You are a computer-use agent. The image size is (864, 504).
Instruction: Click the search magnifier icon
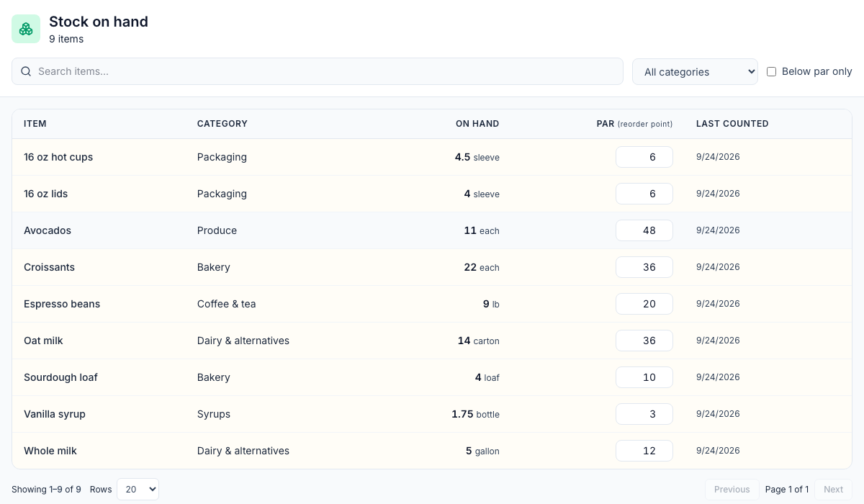click(x=26, y=71)
